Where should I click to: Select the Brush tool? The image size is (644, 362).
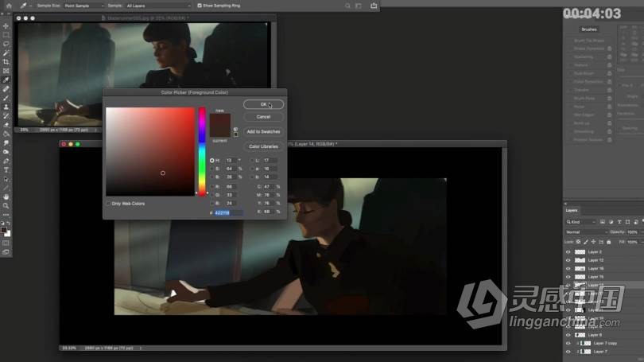6,98
